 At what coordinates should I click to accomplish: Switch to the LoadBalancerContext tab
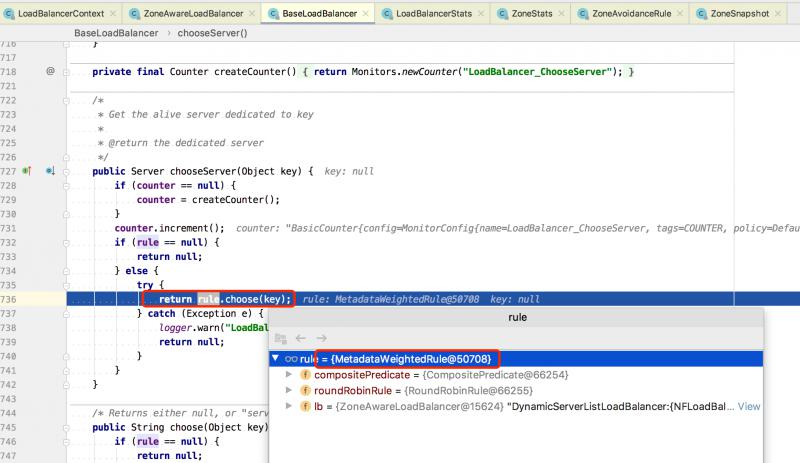click(x=61, y=13)
